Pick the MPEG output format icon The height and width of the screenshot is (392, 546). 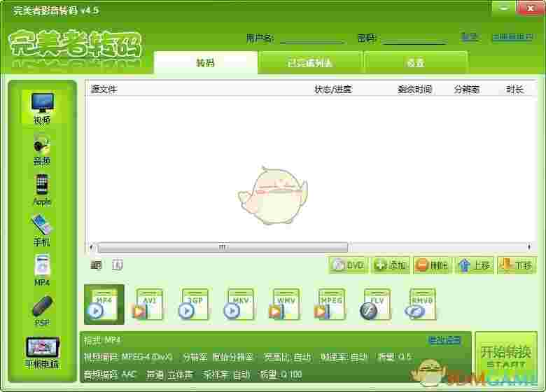tap(330, 304)
